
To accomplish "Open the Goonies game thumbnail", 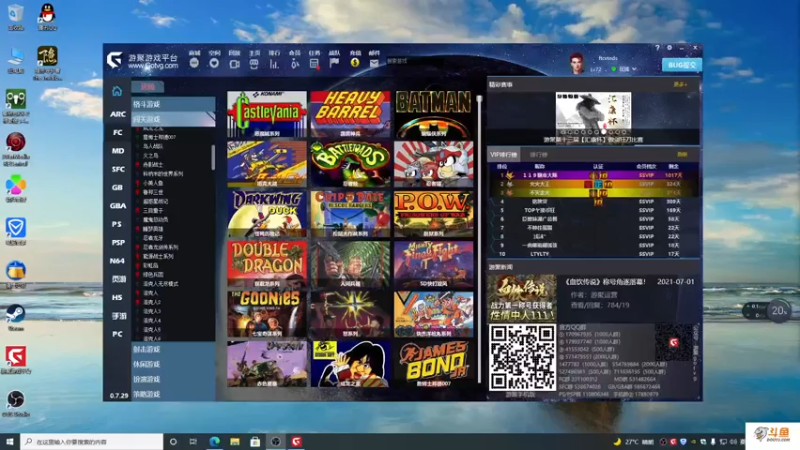I will [x=267, y=314].
